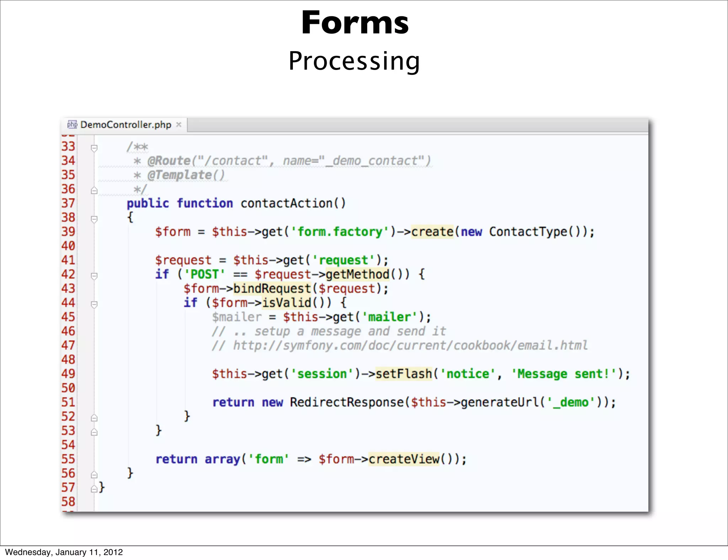This screenshot has height=560, width=728.
Task: Select the DemoController.php editor tab
Action: click(124, 125)
